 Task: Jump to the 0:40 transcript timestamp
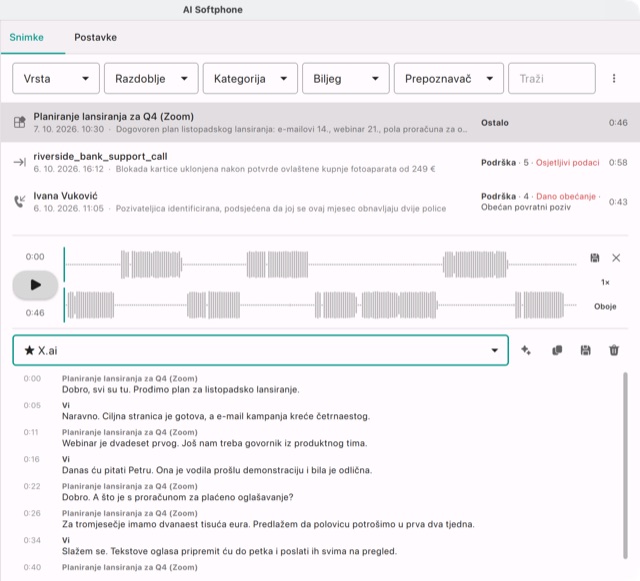pos(32,567)
